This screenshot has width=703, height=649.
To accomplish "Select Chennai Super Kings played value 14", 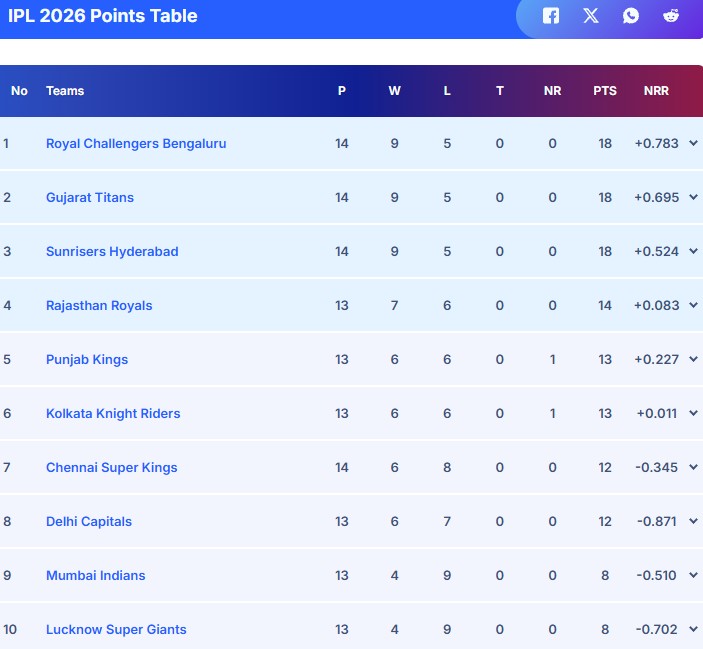I will (342, 467).
